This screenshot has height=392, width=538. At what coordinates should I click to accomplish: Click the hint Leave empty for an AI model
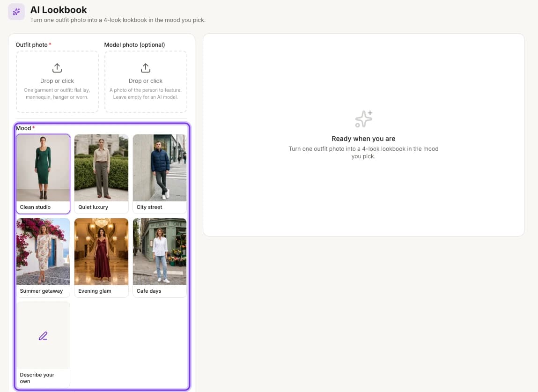[146, 97]
